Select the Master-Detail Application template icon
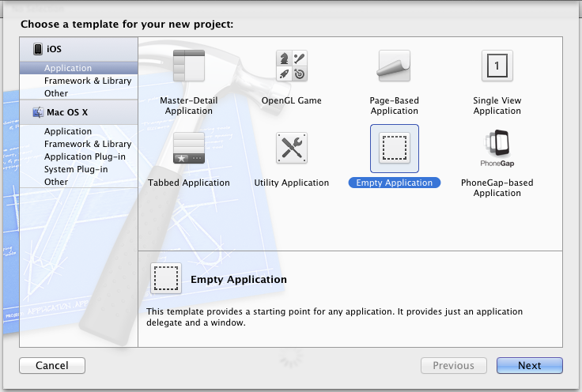Screen dimensions: 582x392 189,66
